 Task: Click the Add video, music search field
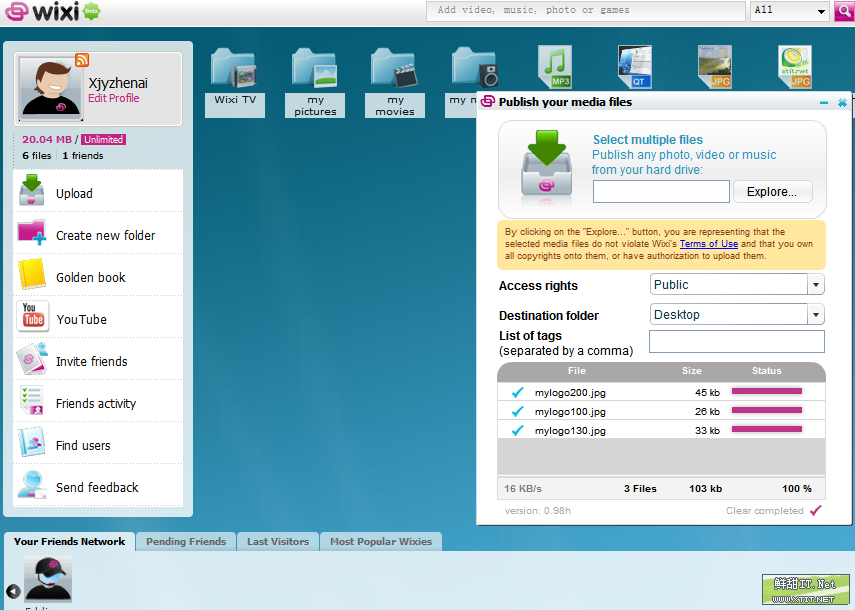coord(586,11)
